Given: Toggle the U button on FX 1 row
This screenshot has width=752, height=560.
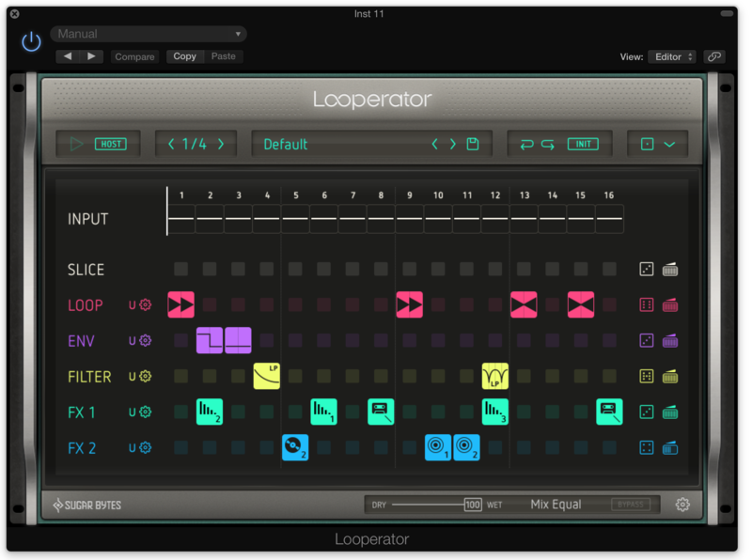Looking at the screenshot, I should (x=132, y=412).
